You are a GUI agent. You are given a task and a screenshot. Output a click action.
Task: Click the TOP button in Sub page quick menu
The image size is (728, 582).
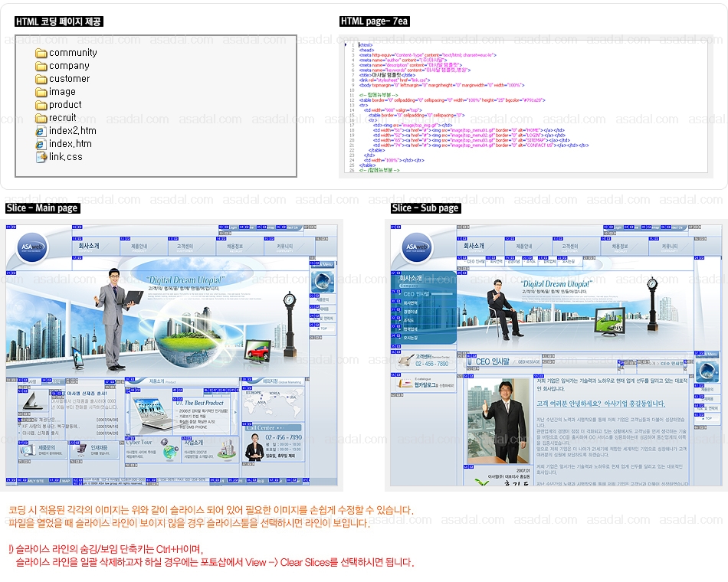pos(708,418)
